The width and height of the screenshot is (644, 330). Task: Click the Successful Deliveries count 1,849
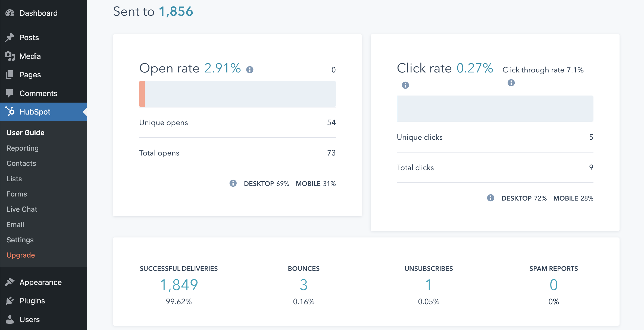[x=179, y=285]
